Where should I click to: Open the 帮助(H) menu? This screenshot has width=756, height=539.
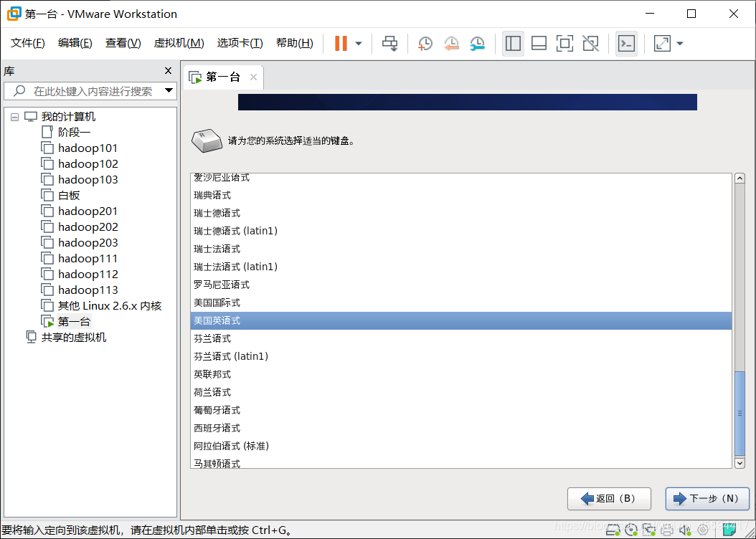[x=295, y=43]
